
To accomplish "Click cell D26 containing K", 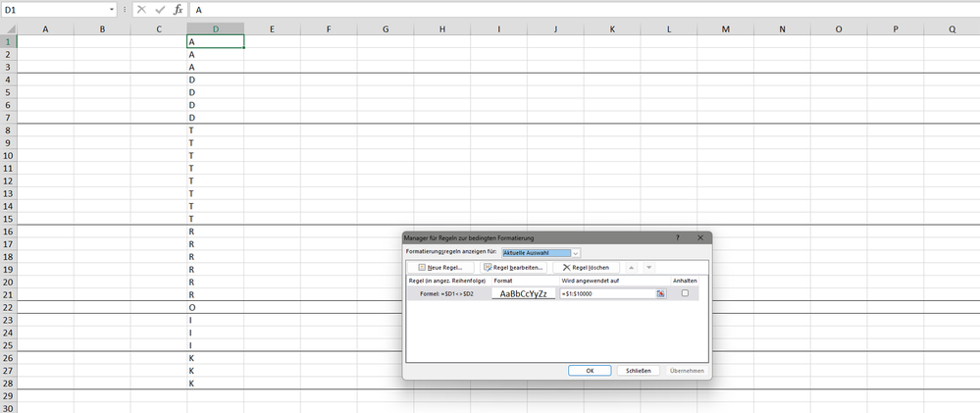I will pyautogui.click(x=215, y=358).
